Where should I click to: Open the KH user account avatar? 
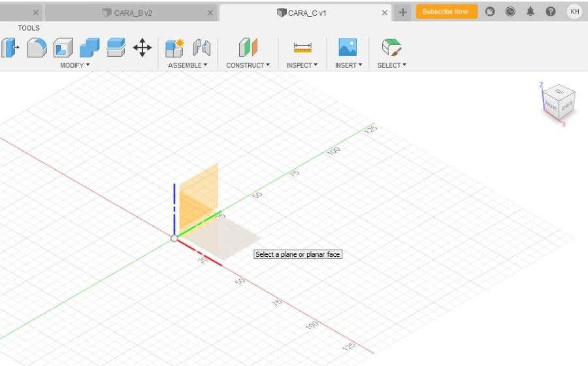574,12
